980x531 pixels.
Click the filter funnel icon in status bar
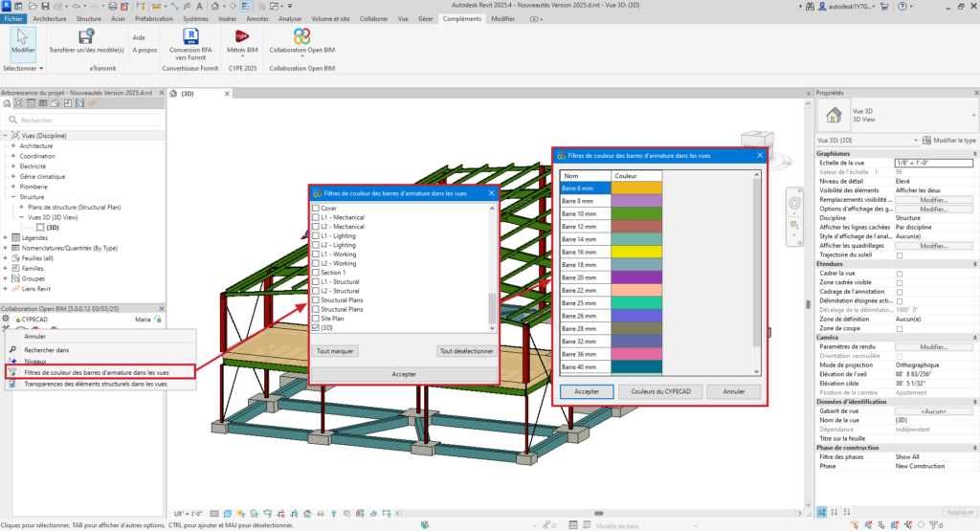(936, 525)
